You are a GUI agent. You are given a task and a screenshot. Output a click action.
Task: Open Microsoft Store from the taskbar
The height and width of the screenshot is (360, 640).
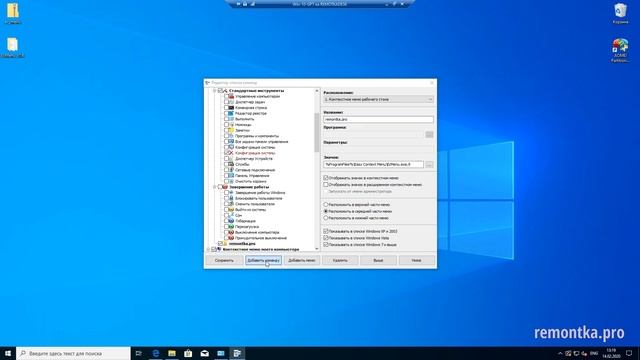tap(188, 353)
